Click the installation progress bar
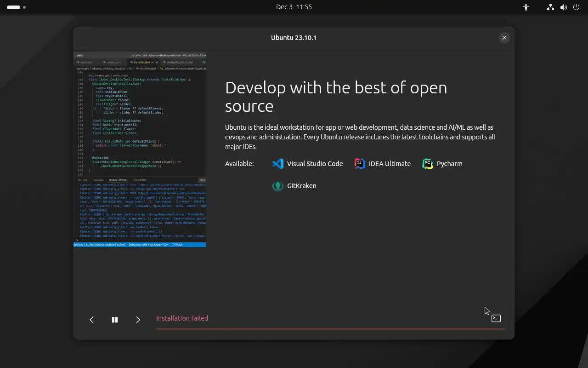Image resolution: width=588 pixels, height=368 pixels. click(330, 329)
